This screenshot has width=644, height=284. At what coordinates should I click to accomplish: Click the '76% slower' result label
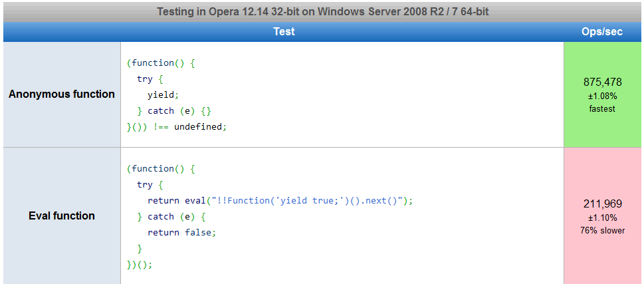click(x=603, y=231)
